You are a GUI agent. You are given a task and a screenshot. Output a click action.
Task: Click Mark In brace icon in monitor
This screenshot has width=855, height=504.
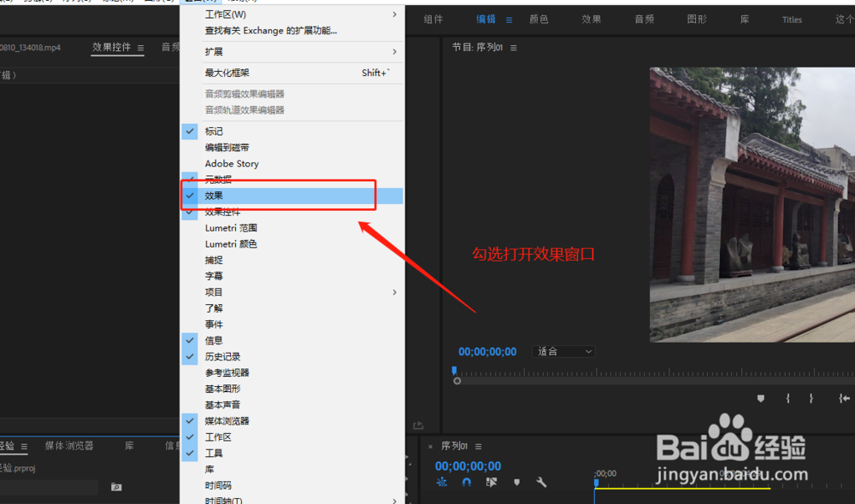pyautogui.click(x=788, y=399)
